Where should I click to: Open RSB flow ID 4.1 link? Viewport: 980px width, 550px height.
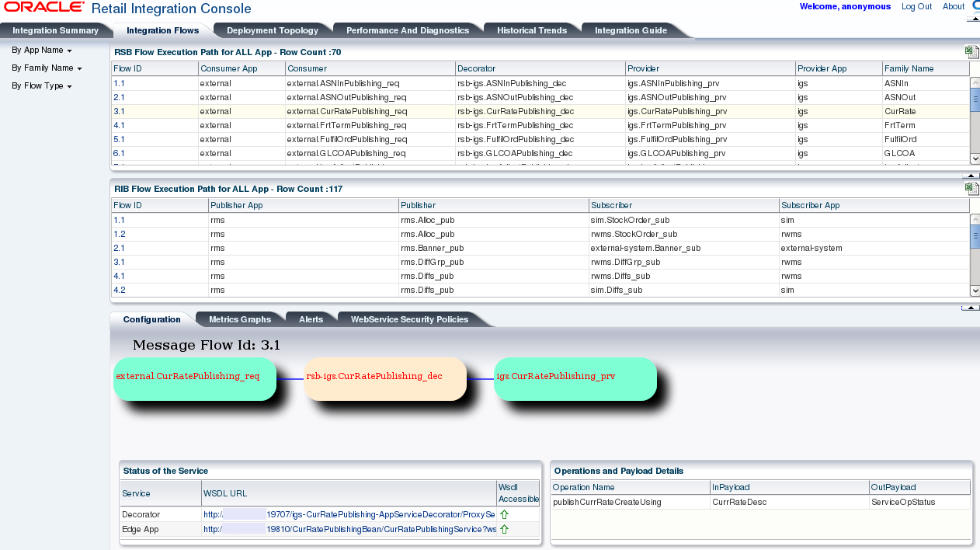coord(119,125)
